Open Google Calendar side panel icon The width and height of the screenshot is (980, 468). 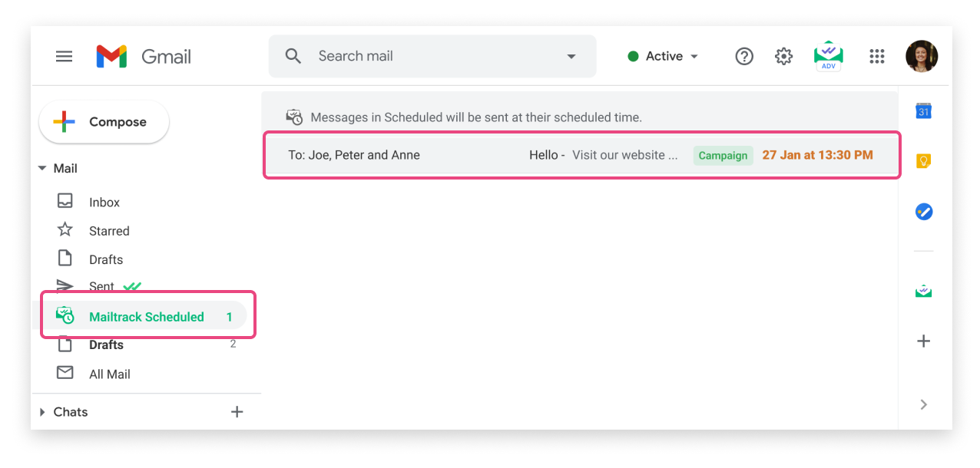[x=923, y=112]
